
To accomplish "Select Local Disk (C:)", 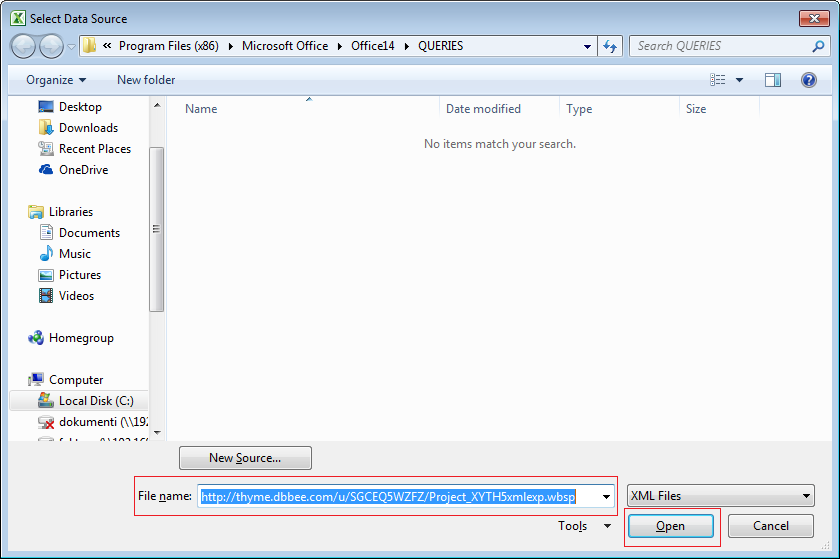I will [79, 400].
